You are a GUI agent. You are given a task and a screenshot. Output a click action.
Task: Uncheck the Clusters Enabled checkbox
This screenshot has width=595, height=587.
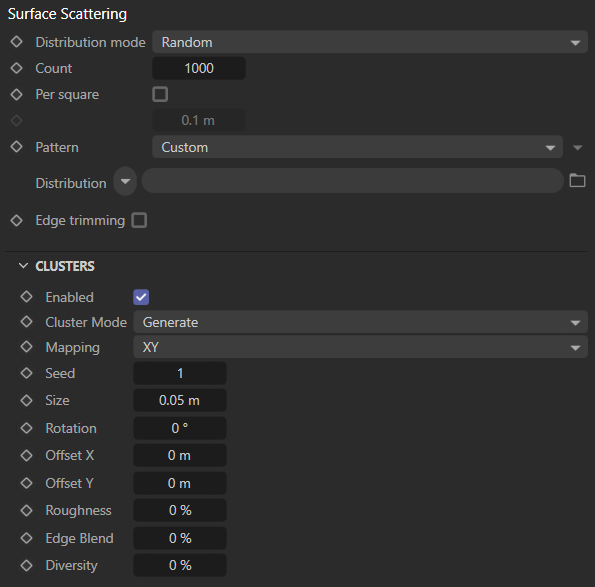[x=141, y=297]
